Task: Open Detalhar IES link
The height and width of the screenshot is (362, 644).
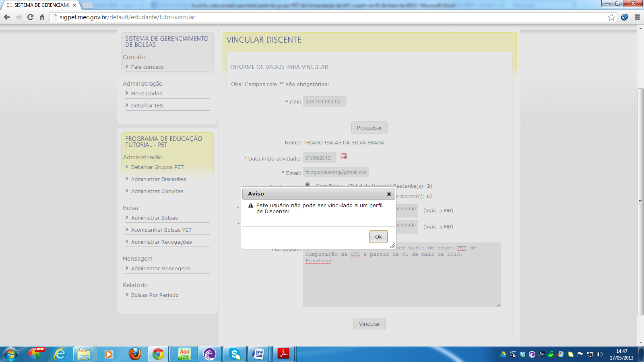Action: [x=147, y=106]
